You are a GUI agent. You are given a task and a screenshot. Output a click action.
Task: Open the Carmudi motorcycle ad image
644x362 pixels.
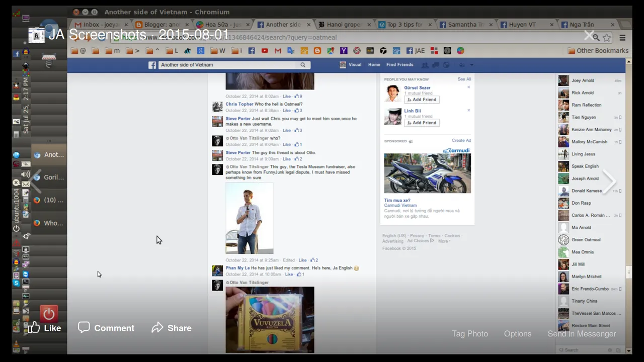pyautogui.click(x=427, y=173)
